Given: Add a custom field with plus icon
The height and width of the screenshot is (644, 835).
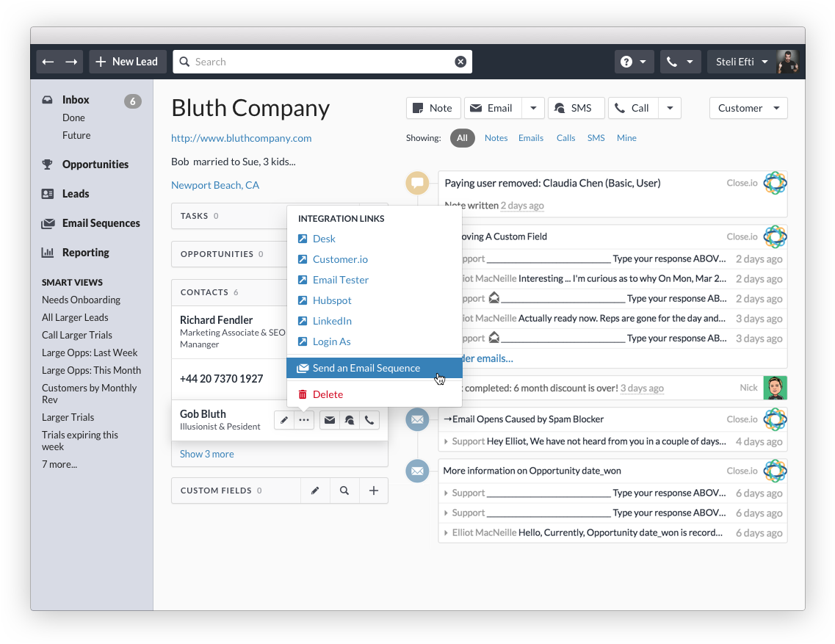Looking at the screenshot, I should click(x=373, y=491).
